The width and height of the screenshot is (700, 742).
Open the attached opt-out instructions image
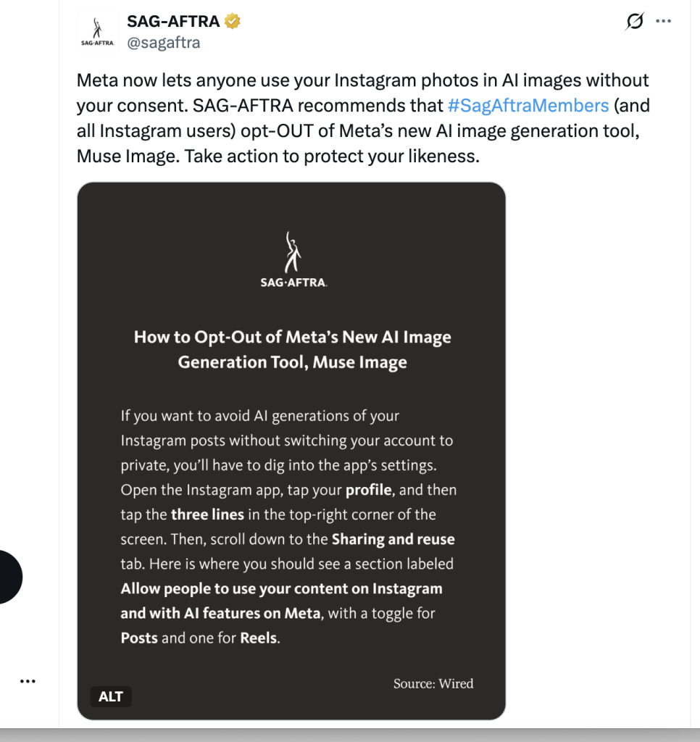pos(291,451)
